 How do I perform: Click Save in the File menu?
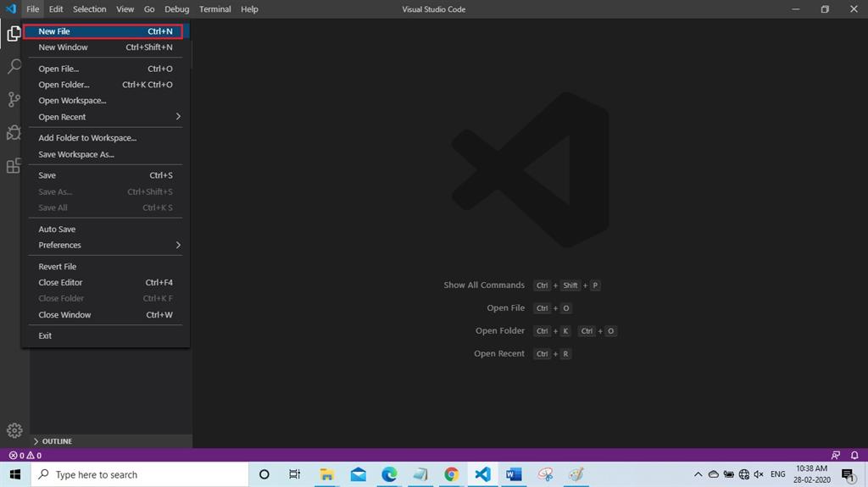pos(105,175)
